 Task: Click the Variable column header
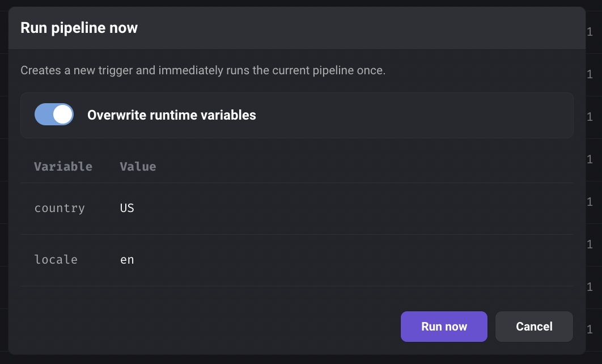63,166
